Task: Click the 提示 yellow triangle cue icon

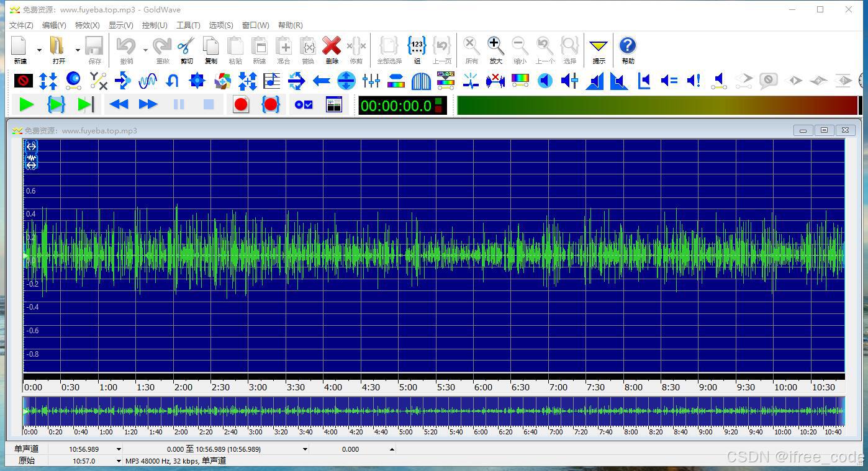Action: 598,47
